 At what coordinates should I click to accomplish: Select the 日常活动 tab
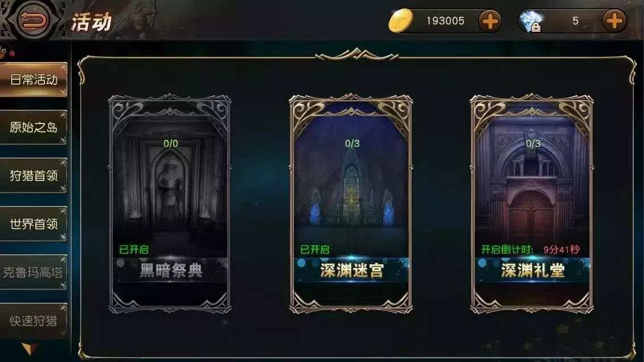tap(33, 79)
